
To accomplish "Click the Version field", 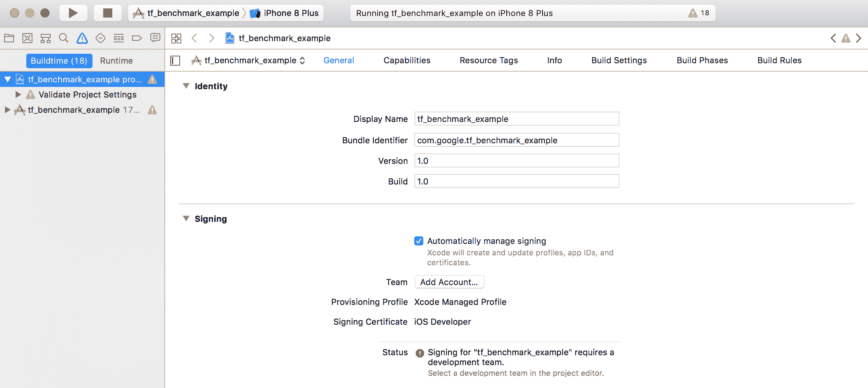I will click(517, 161).
